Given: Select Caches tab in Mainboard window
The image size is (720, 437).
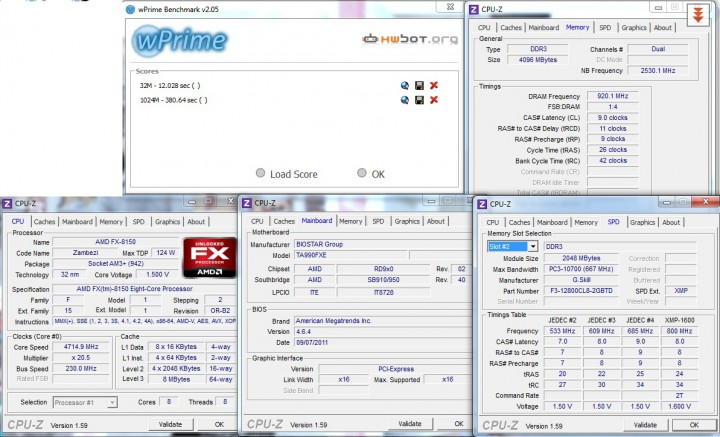Looking at the screenshot, I should click(x=284, y=221).
